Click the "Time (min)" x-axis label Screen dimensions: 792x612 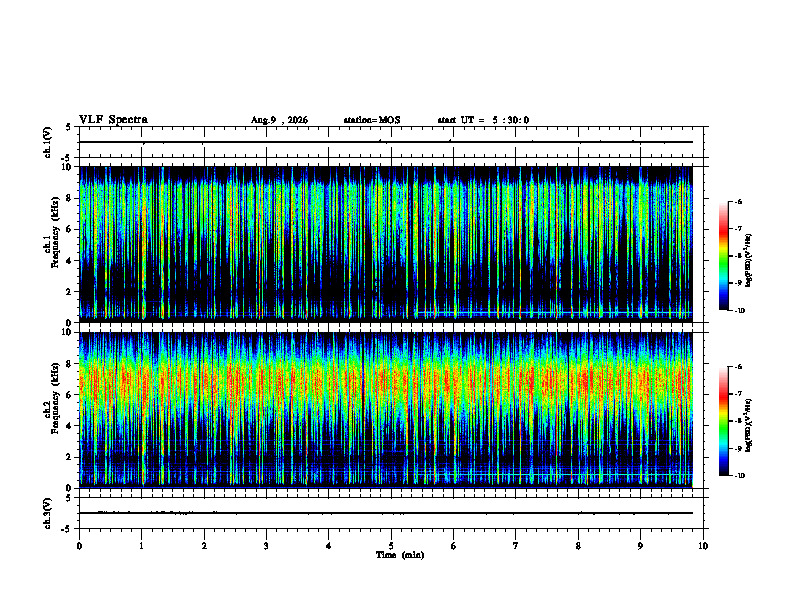[400, 555]
